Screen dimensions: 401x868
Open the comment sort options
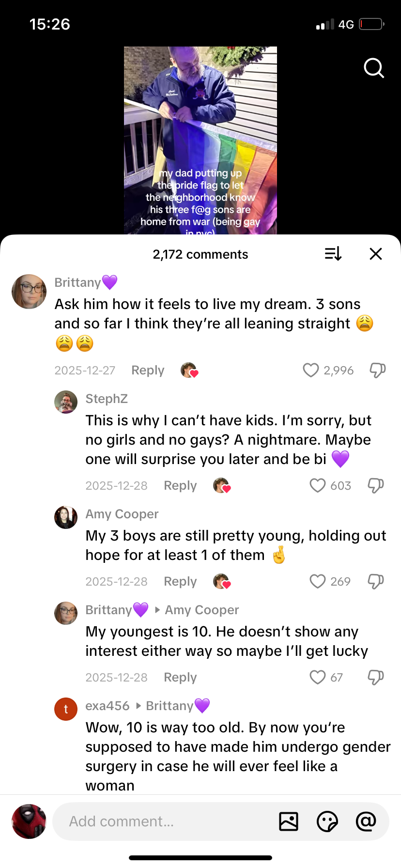coord(333,254)
